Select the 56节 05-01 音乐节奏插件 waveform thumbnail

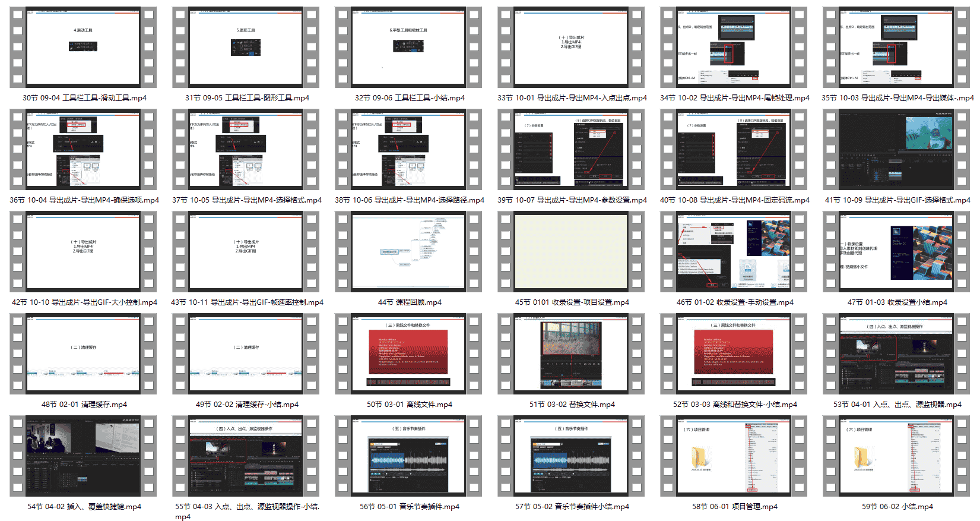pyautogui.click(x=408, y=456)
